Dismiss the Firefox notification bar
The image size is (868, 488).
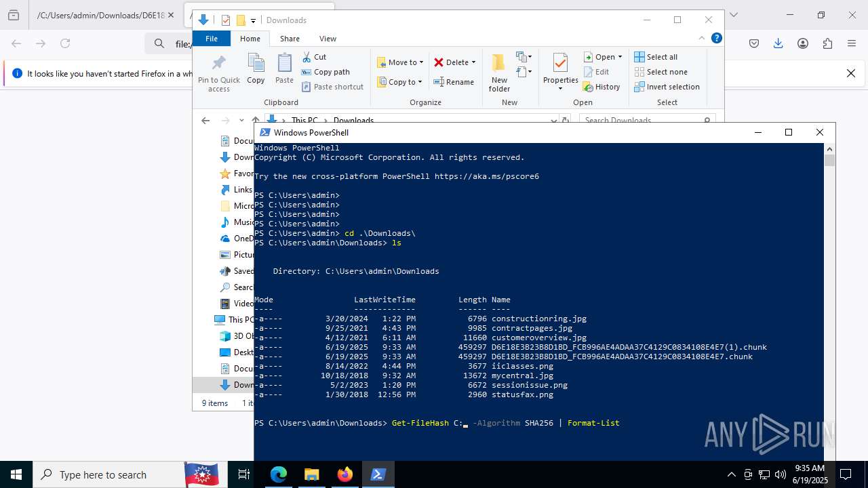[851, 73]
